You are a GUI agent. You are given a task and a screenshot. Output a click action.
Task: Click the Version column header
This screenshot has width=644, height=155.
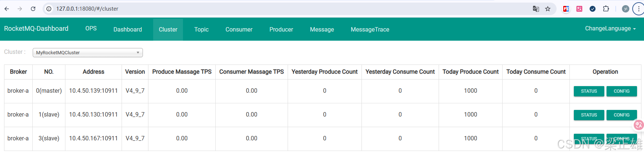pos(135,72)
